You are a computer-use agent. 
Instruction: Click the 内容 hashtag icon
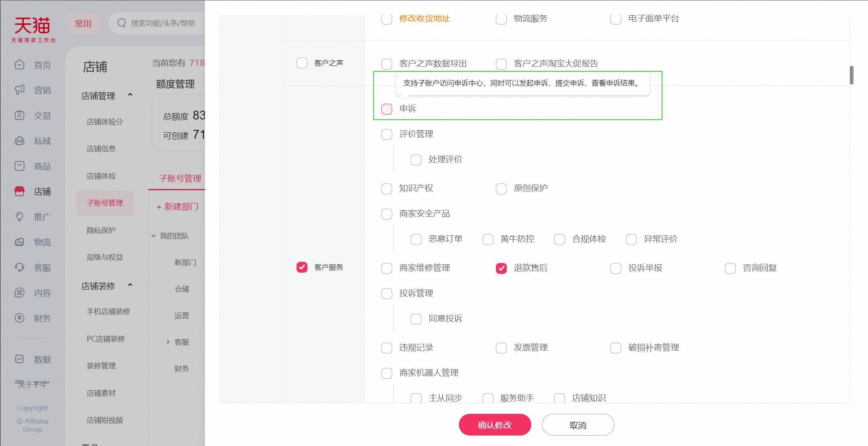pos(19,292)
